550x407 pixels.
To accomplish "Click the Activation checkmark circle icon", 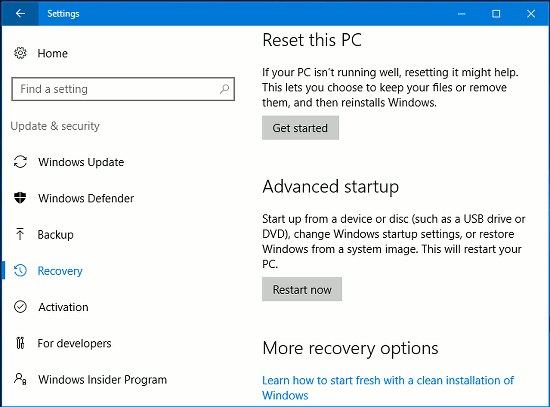I will click(20, 307).
